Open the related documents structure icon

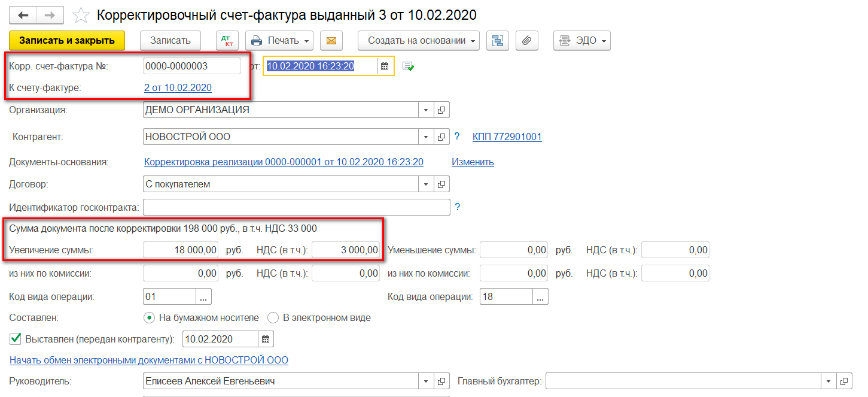pos(497,41)
